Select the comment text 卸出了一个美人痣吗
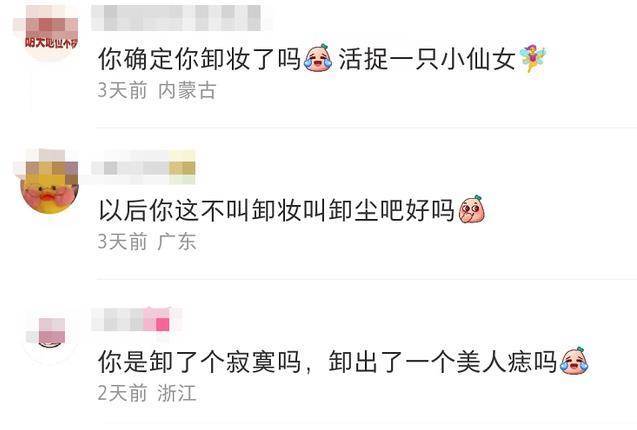The height and width of the screenshot is (430, 637). [443, 362]
